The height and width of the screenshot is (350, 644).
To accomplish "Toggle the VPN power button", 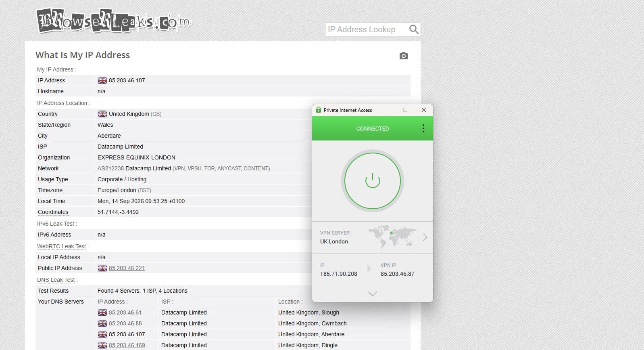I will [x=373, y=180].
